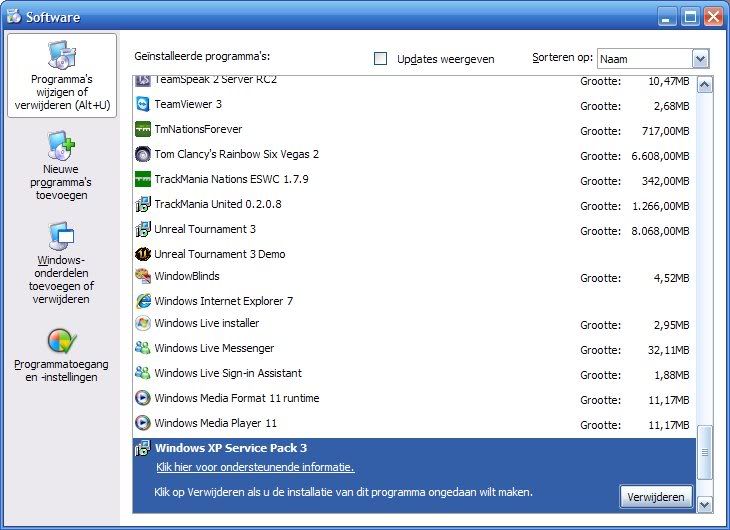Image resolution: width=730 pixels, height=530 pixels.
Task: Select Windows Live Sign-in Assistant name
Action: tap(228, 373)
